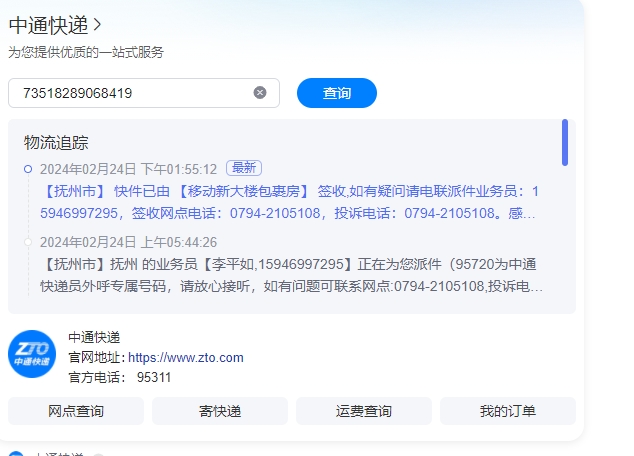
Task: Click the 寄快递 button
Action: click(x=220, y=411)
